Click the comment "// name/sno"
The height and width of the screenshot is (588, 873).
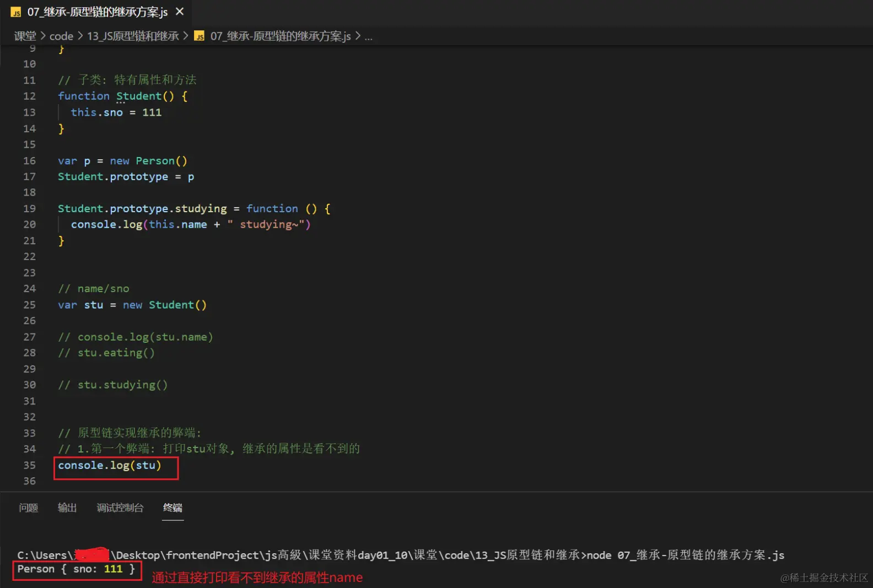click(94, 289)
